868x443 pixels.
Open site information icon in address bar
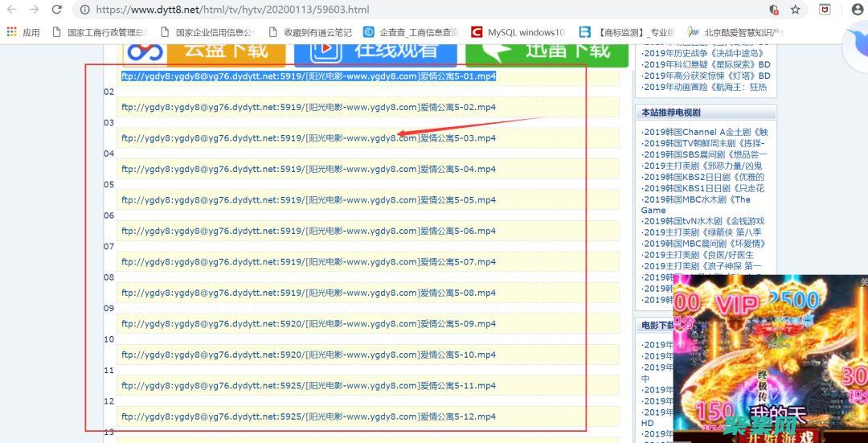coord(84,10)
